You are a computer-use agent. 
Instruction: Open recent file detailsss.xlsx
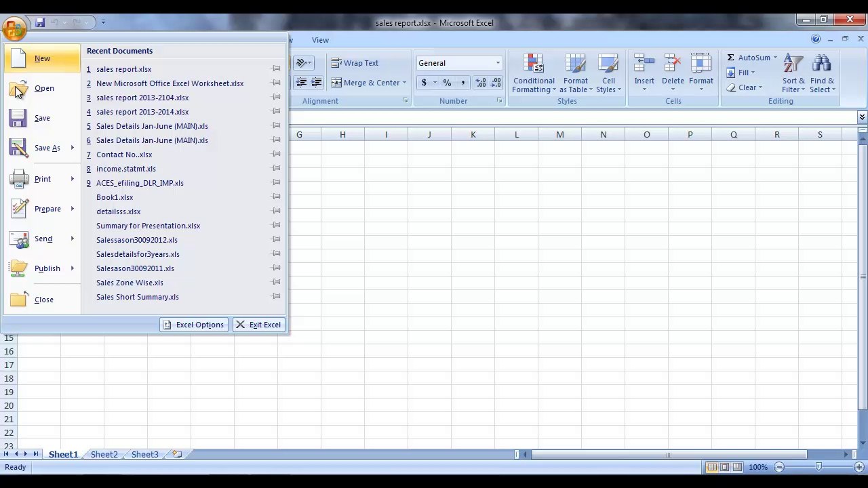click(x=118, y=211)
